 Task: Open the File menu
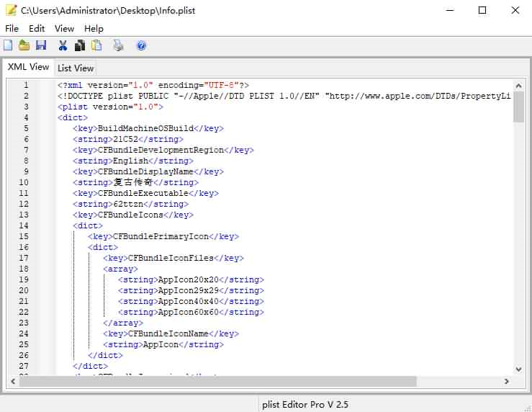pos(12,29)
